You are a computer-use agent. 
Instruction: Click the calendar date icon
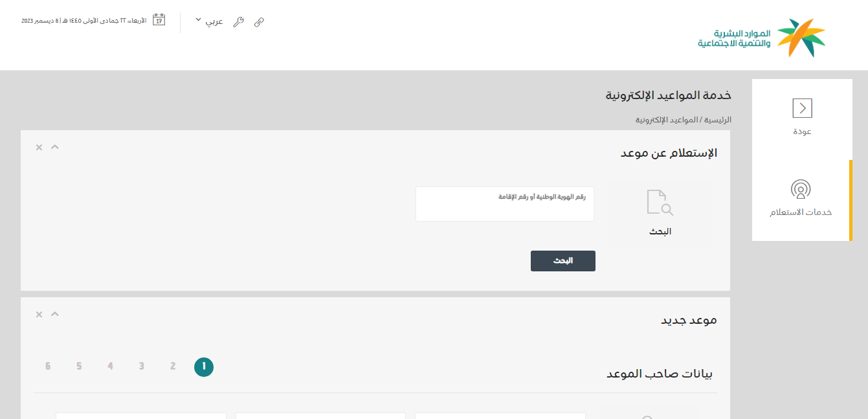159,19
